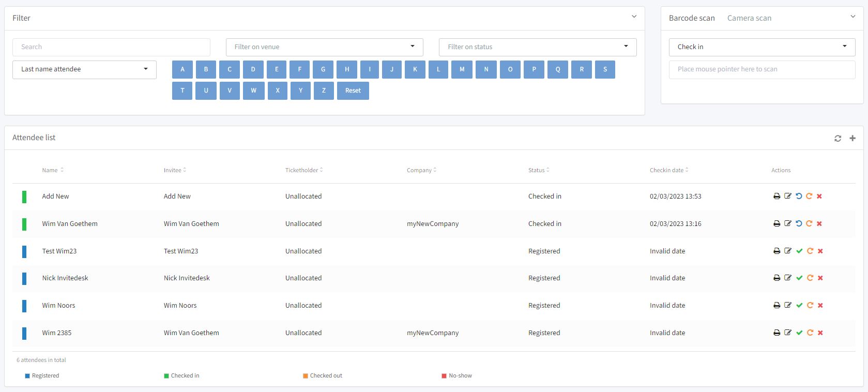Undo check-in for Add New attendee
Screen dimensions: 868x392
coord(799,197)
